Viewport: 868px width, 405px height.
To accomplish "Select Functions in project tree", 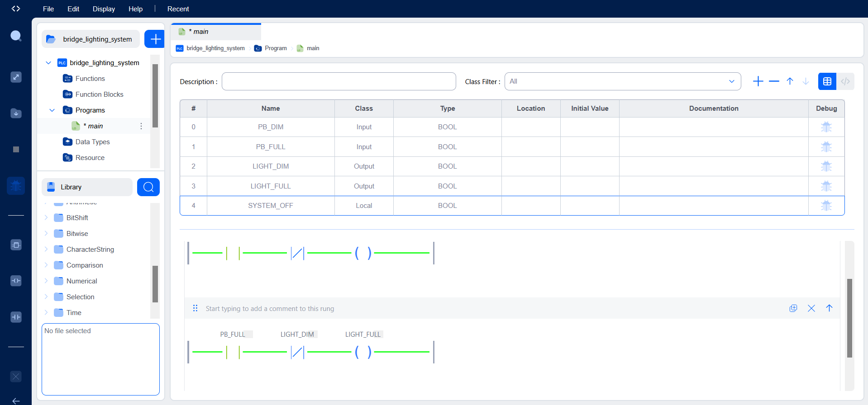I will click(x=90, y=79).
